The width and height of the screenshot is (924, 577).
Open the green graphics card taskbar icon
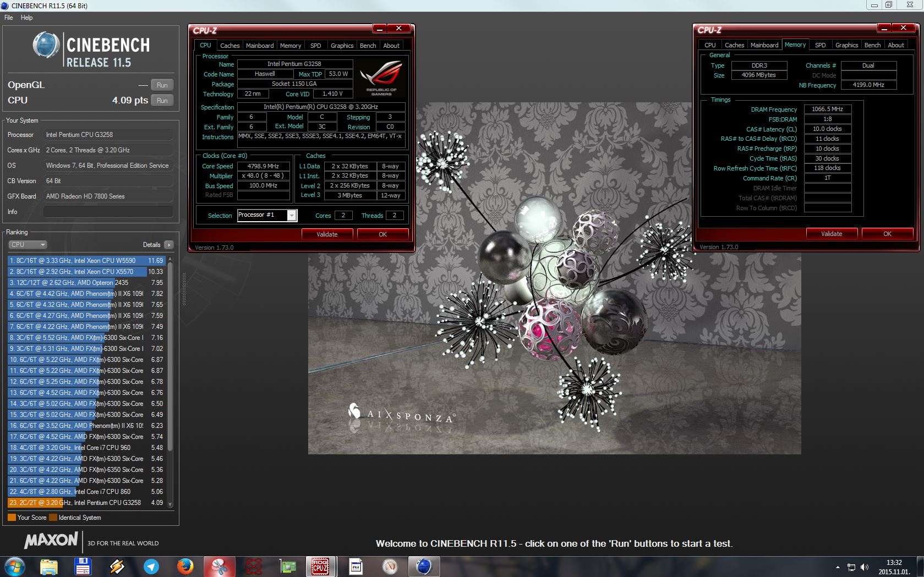click(287, 566)
